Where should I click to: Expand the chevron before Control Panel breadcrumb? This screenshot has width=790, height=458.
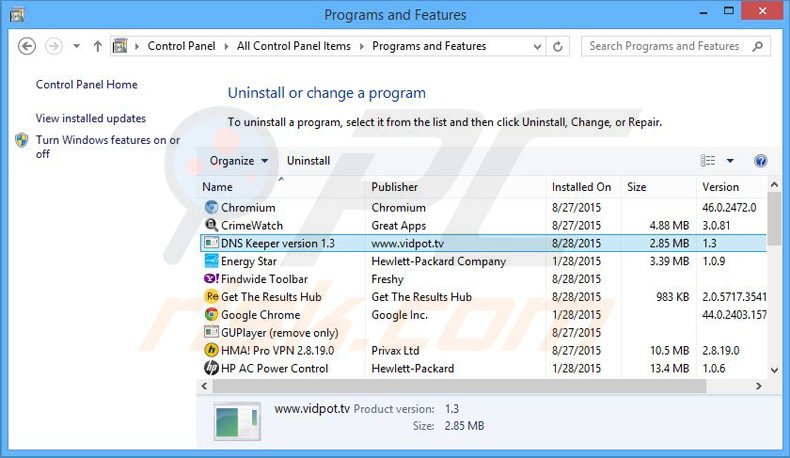click(137, 46)
